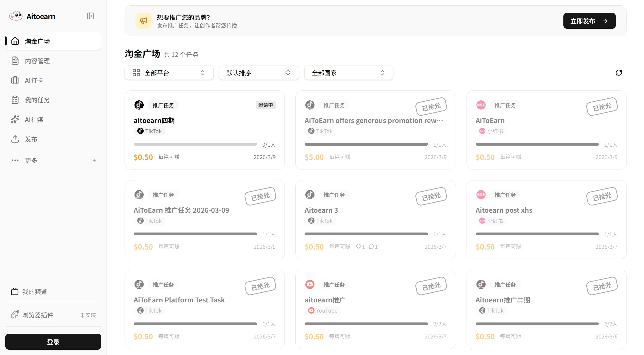644x355 pixels.
Task: Click the 立即发布 button
Action: pyautogui.click(x=589, y=21)
